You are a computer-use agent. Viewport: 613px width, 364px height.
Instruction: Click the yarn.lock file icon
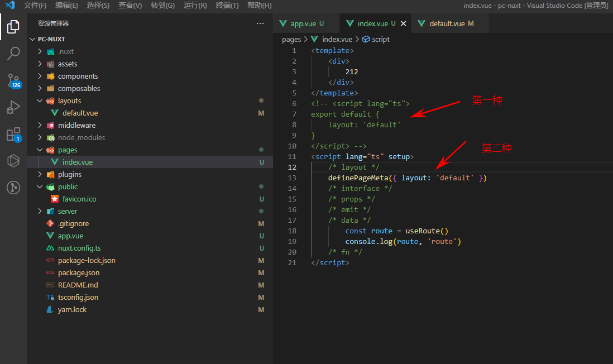[50, 310]
